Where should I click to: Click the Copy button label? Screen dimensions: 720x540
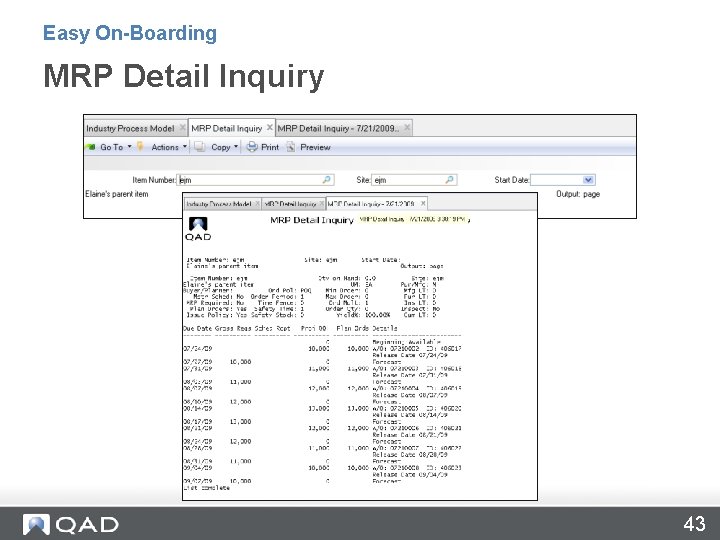[220, 147]
